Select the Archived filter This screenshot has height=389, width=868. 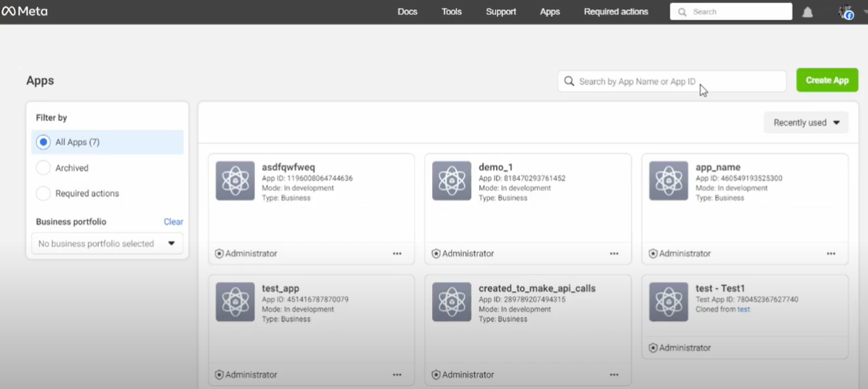(43, 168)
